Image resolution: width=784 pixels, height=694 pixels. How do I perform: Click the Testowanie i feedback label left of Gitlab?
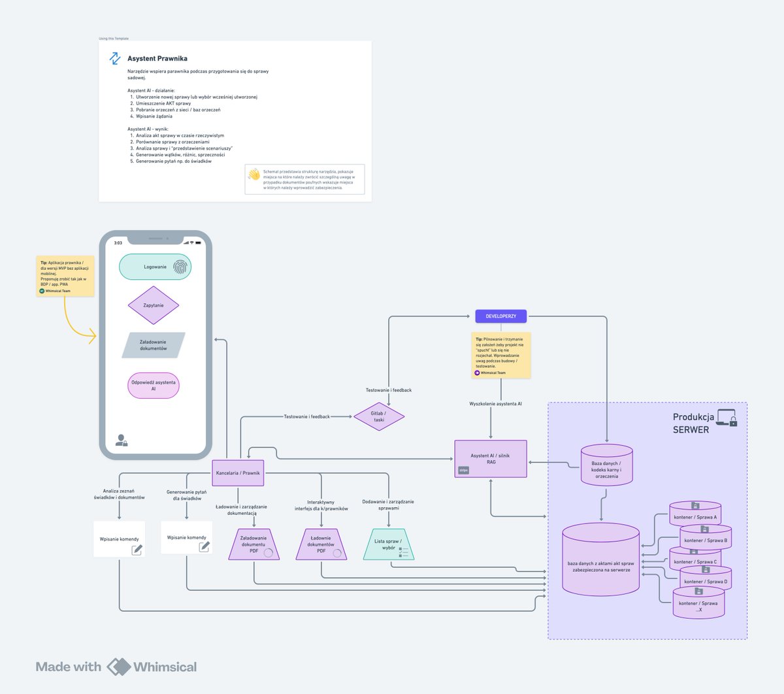tap(307, 416)
